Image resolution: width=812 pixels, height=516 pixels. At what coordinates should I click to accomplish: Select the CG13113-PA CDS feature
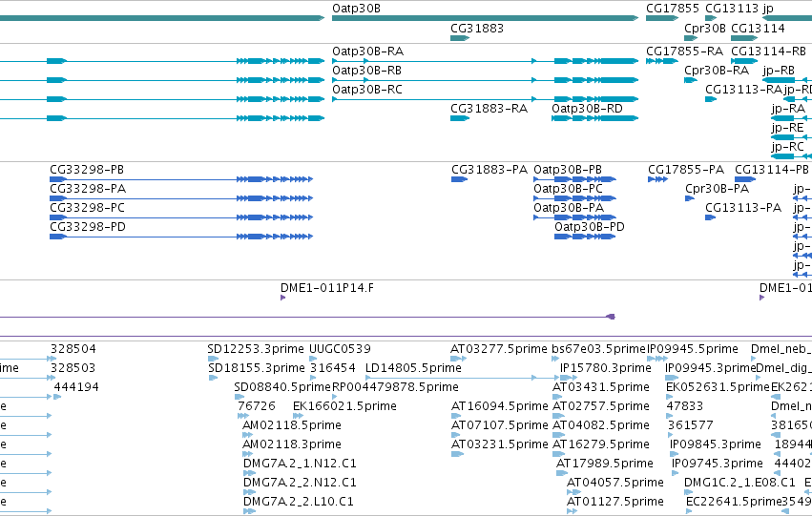tap(710, 217)
